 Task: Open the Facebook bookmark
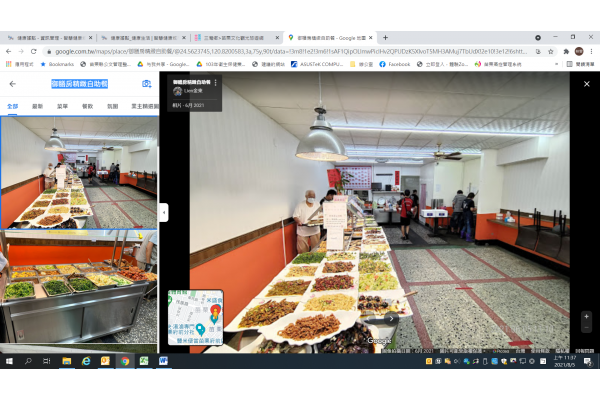[395, 64]
